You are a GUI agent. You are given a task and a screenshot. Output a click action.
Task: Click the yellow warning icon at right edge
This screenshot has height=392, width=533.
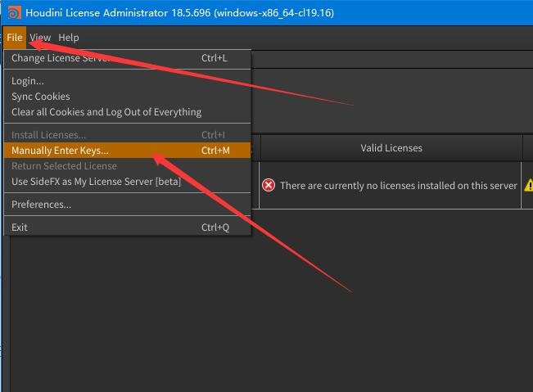click(528, 186)
